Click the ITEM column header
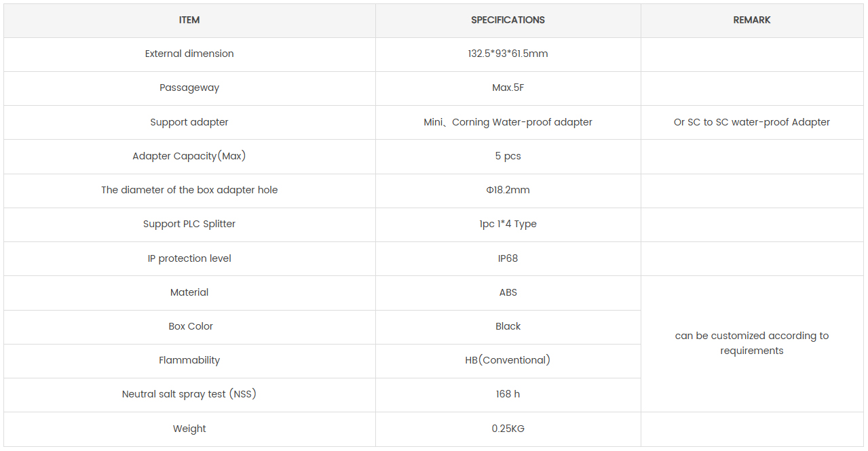 click(189, 20)
